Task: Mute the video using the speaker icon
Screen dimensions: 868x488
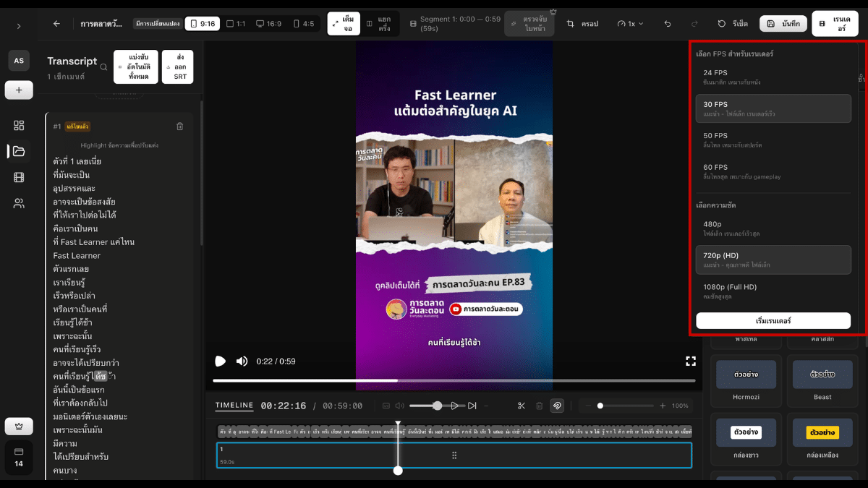Action: [x=242, y=361]
